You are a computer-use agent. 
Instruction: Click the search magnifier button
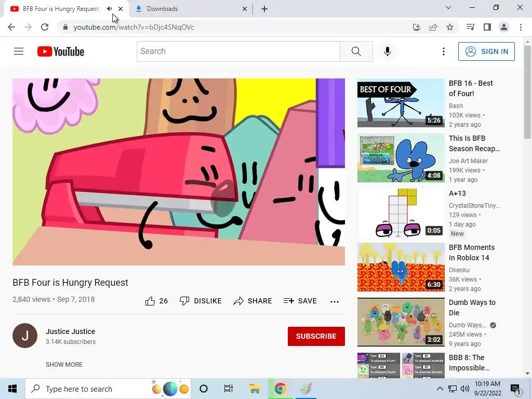tap(356, 51)
